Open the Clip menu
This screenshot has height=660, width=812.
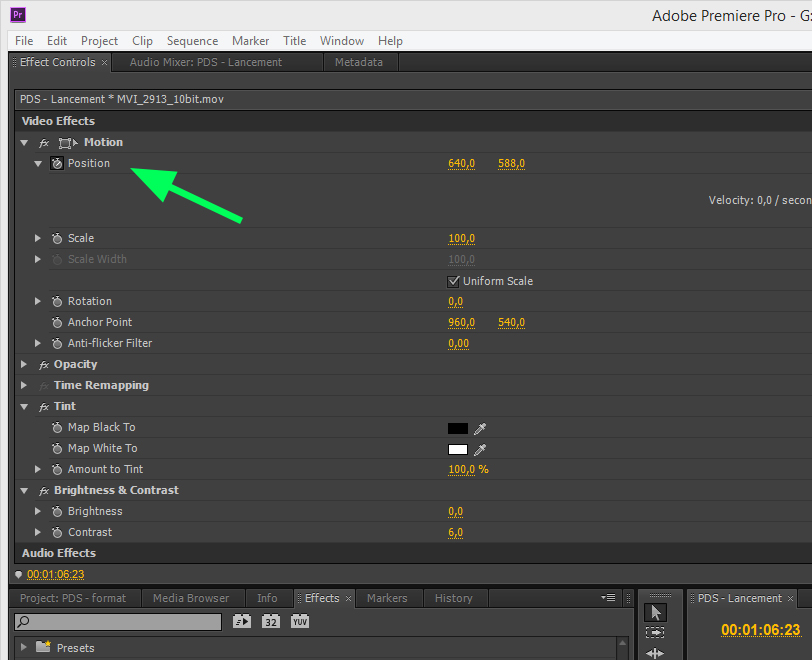(142, 41)
